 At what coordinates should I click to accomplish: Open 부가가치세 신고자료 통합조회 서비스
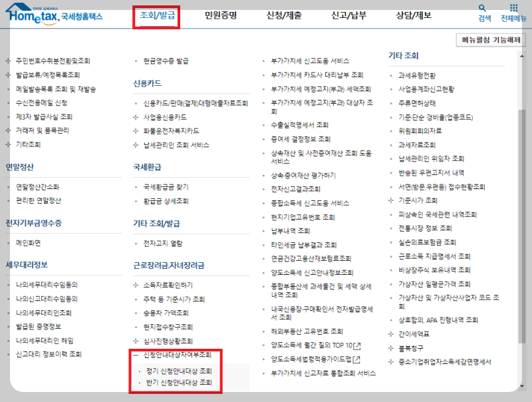(x=323, y=373)
